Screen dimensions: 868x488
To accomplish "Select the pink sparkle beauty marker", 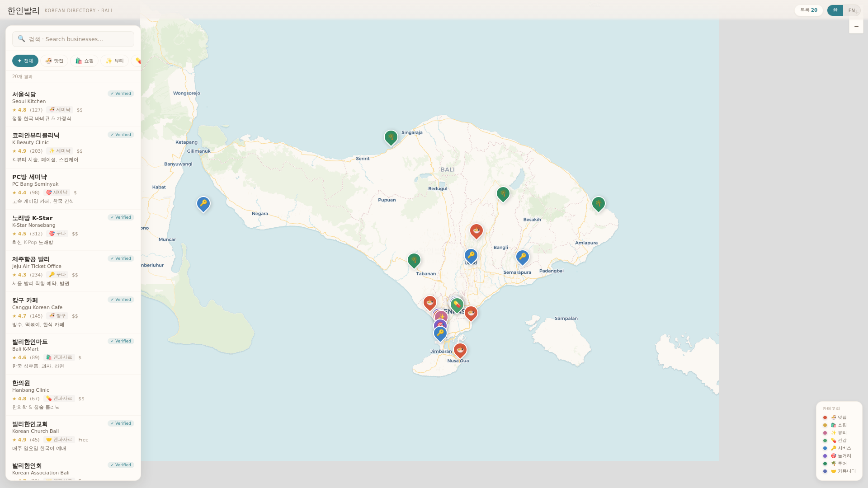I will pyautogui.click(x=441, y=316).
